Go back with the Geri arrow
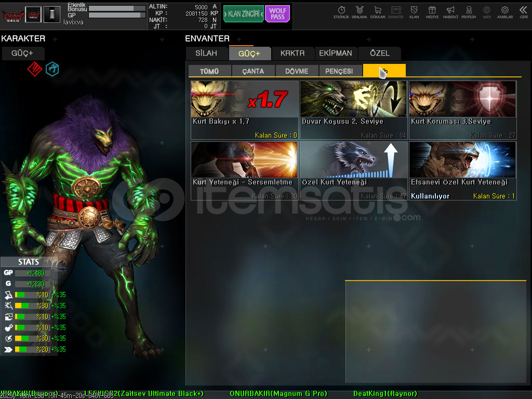Image resolution: width=532 pixels, height=399 pixels. 524,12
